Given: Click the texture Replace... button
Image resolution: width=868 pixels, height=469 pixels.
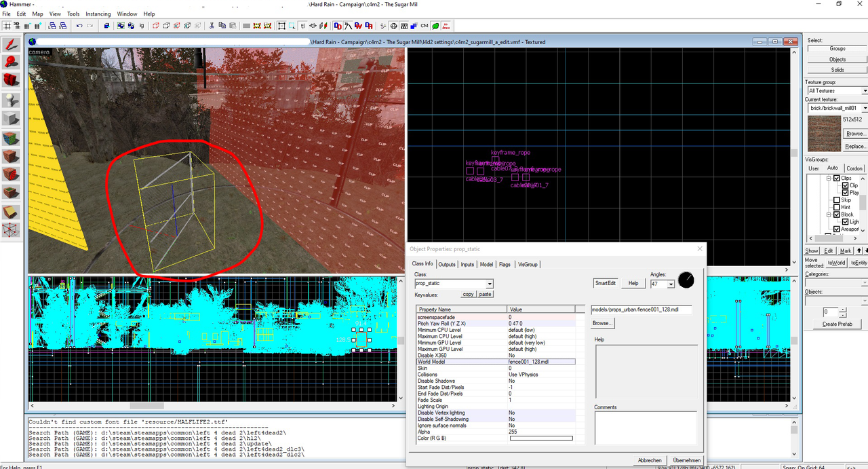Looking at the screenshot, I should pos(855,146).
